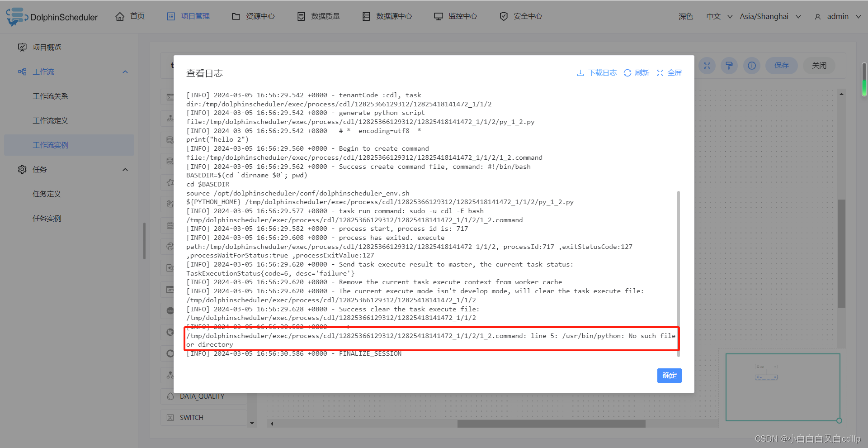
Task: Click the task list scroll-down arrow
Action: 252,424
